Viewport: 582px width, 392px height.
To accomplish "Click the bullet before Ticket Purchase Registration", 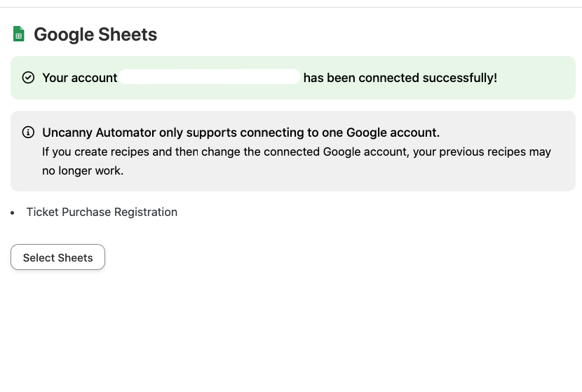I will [13, 212].
